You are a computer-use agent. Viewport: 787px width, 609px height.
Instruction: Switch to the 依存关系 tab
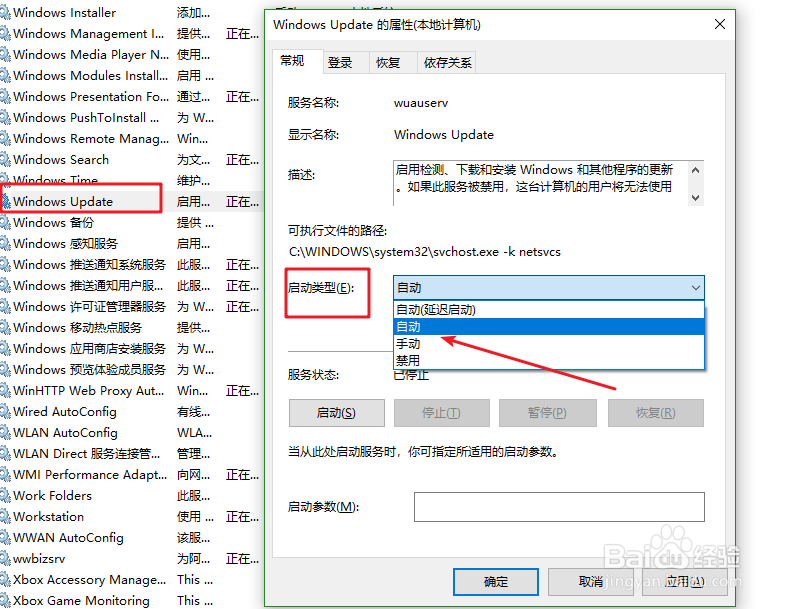447,63
